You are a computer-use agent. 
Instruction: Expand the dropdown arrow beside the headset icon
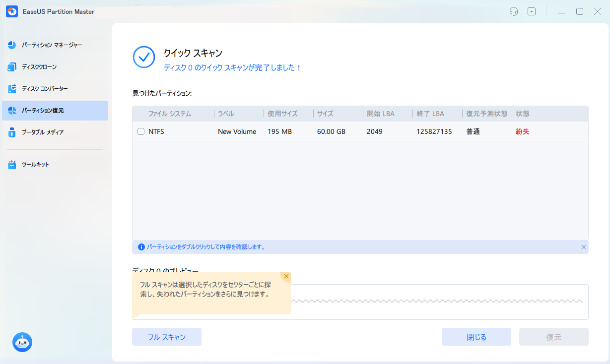coord(532,11)
